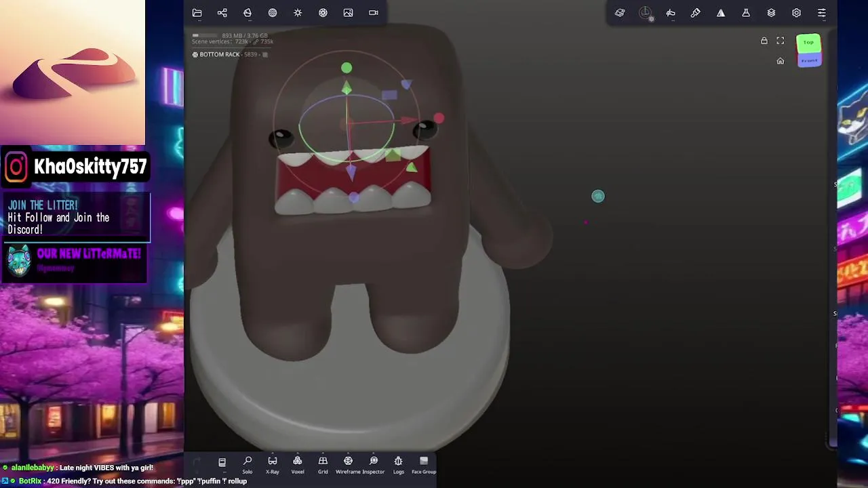Viewport: 868px width, 488px height.
Task: Open the Layers menu
Action: pos(771,13)
